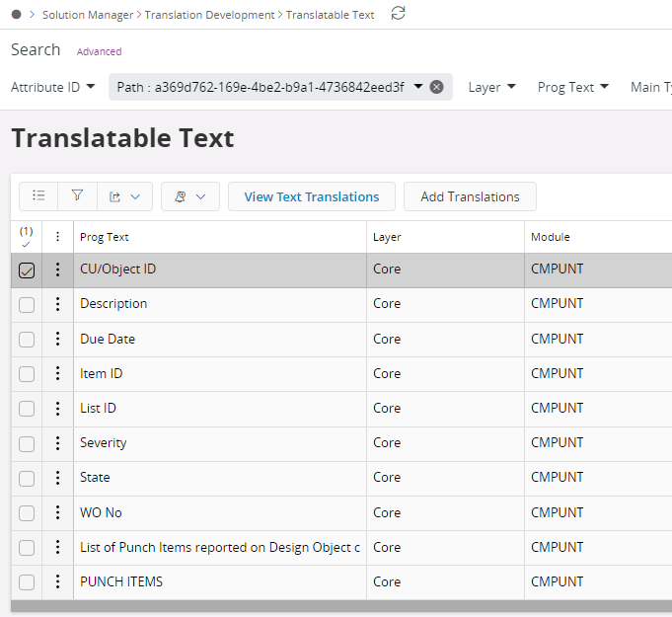This screenshot has width=672, height=617.
Task: Expand the Prog Text filter dropdown
Action: [x=572, y=87]
